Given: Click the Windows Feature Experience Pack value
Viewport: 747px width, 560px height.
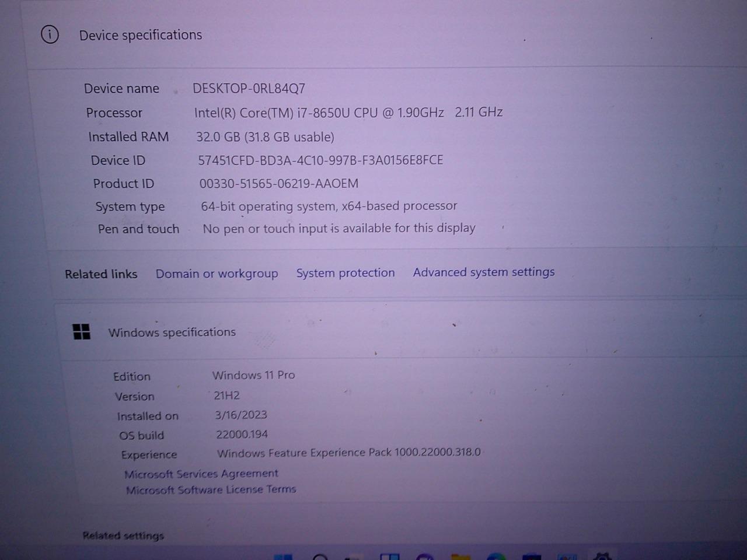Looking at the screenshot, I should click(349, 453).
